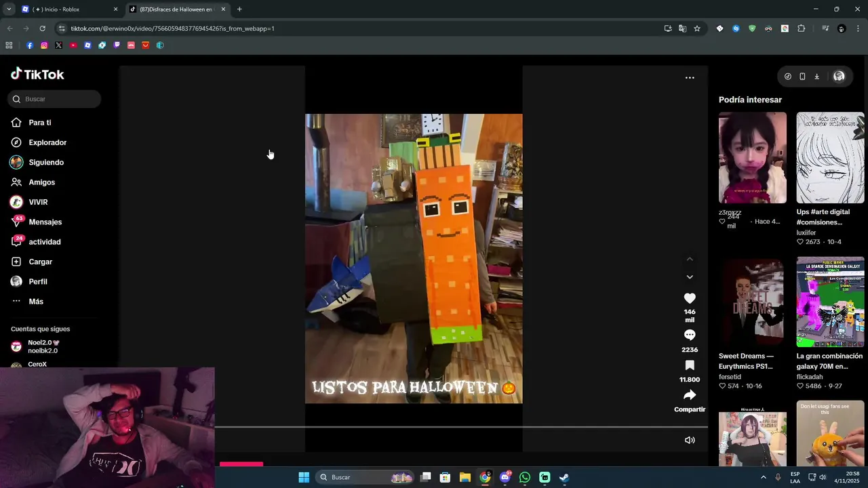
Task: Seek on the video progress bar
Action: click(x=461, y=427)
